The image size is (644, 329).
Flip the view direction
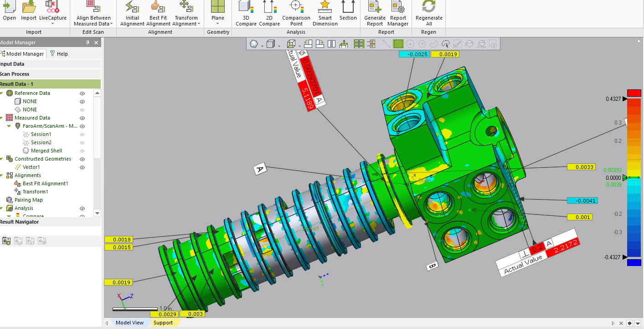coord(332,44)
